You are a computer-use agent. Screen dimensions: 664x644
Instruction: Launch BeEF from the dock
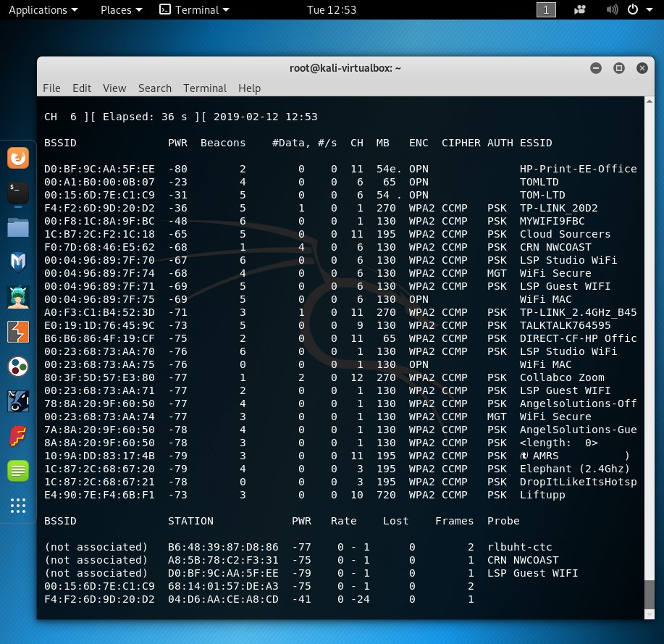pyautogui.click(x=18, y=401)
